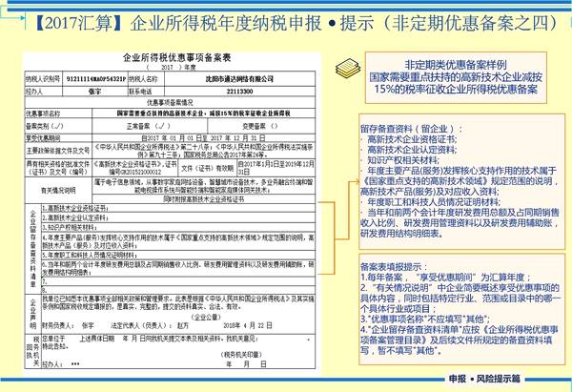Select phone number 22113300
Image resolution: width=572 pixels, height=392 pixels.
coord(239,92)
